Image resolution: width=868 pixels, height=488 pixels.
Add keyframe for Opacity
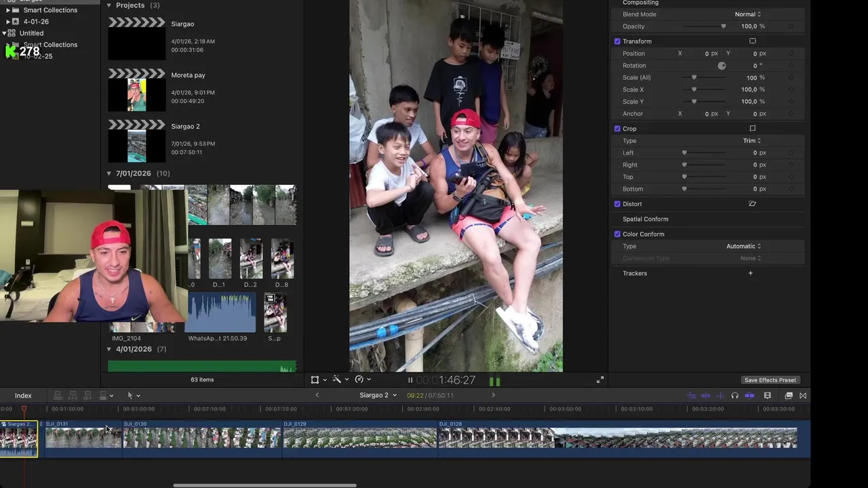[x=791, y=26]
